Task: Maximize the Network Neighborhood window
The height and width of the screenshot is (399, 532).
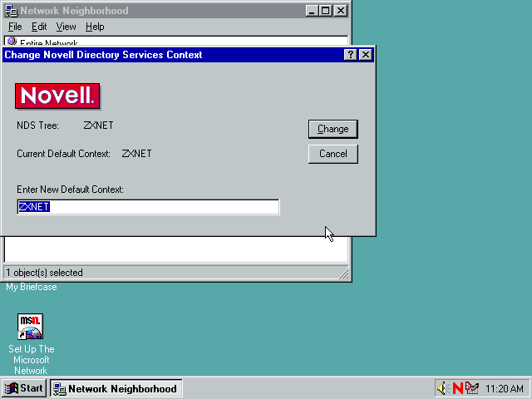Action: coord(325,11)
